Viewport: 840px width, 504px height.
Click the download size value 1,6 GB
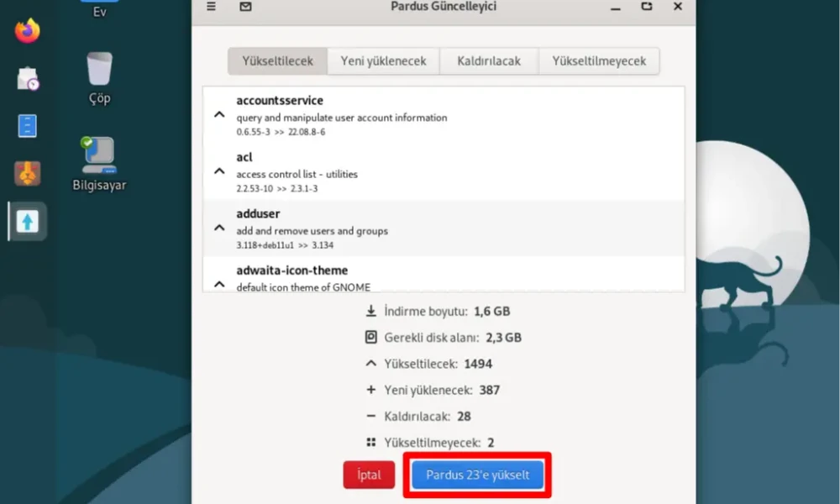(491, 311)
